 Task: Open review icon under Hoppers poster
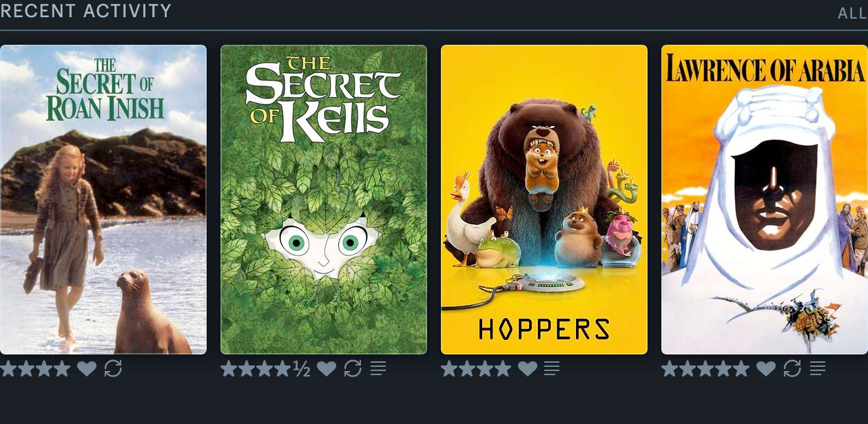pos(551,369)
